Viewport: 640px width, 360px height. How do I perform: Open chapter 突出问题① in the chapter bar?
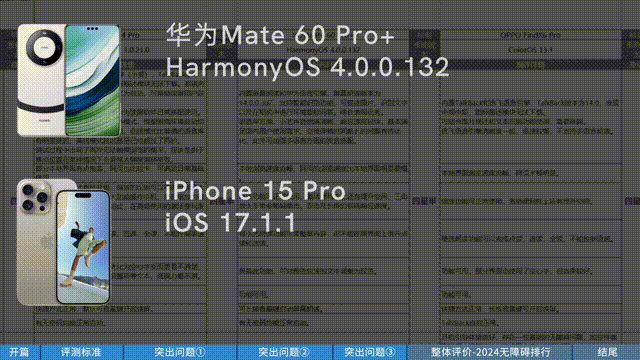pyautogui.click(x=180, y=352)
